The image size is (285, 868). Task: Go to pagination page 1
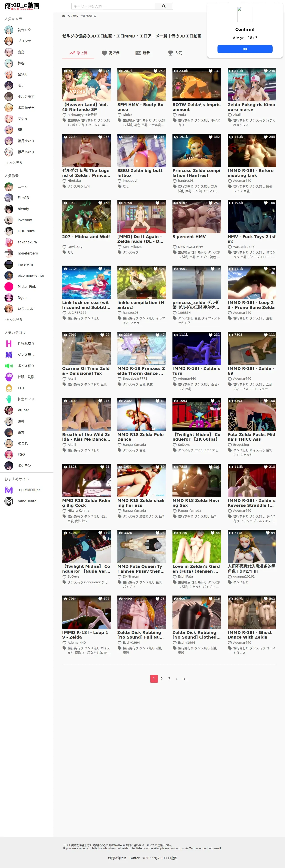pyautogui.click(x=154, y=679)
